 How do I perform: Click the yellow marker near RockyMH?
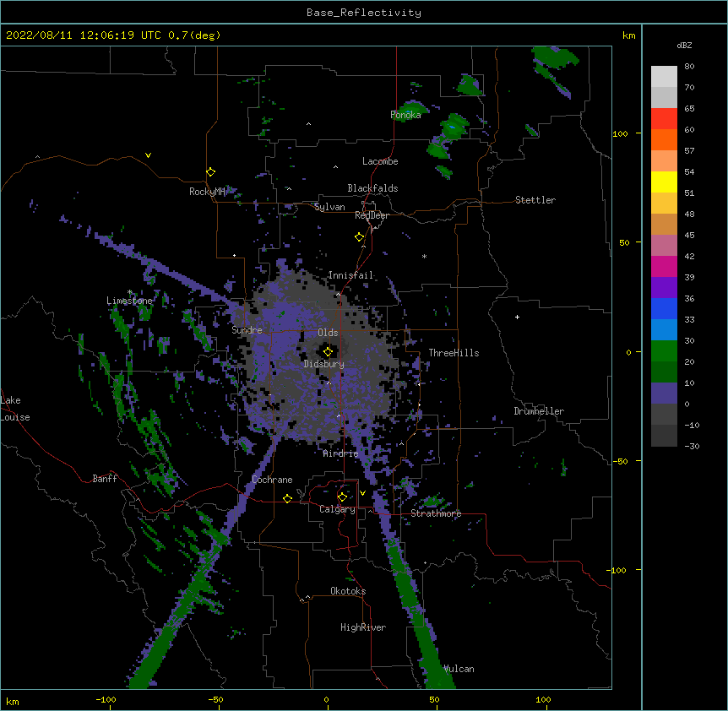point(210,172)
